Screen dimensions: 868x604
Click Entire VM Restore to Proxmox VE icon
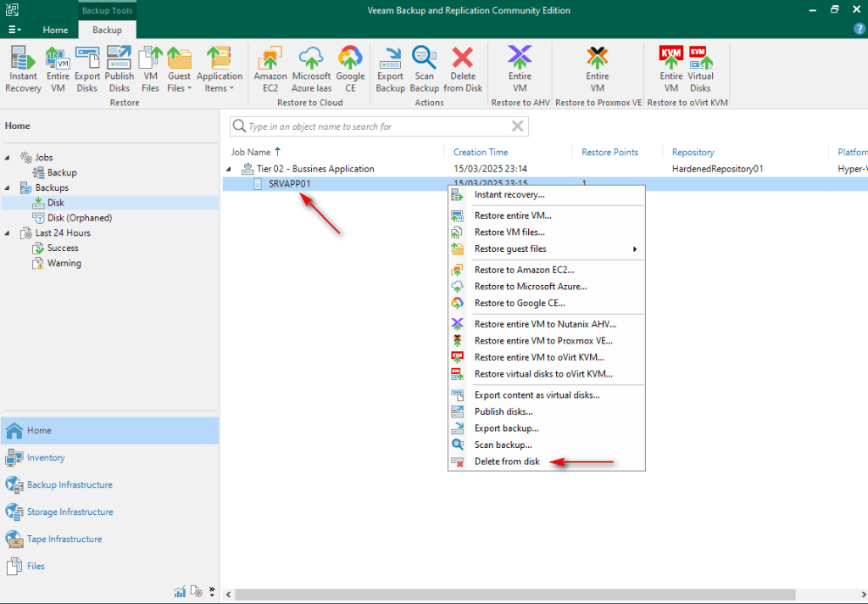[x=598, y=69]
